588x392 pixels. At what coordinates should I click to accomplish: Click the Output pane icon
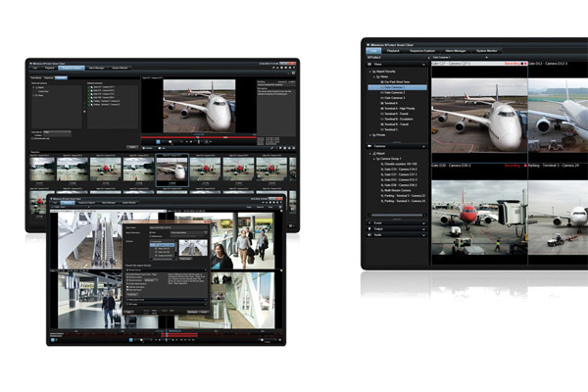pos(369,228)
